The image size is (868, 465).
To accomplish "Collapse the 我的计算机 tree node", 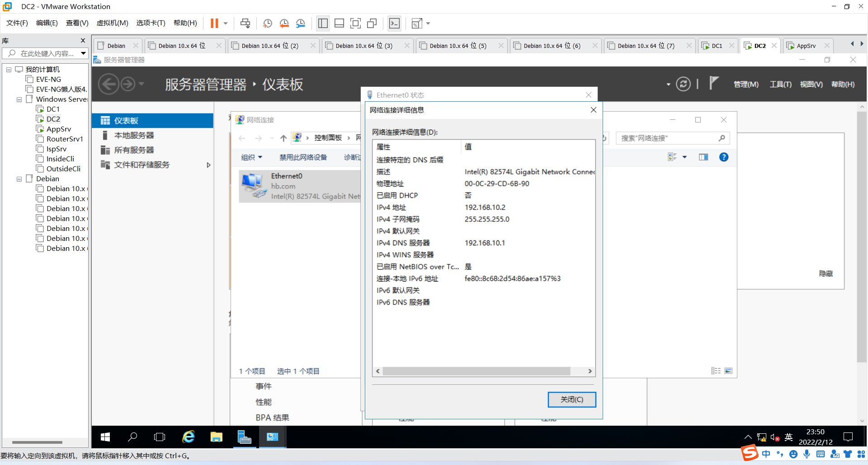I will tap(9, 70).
